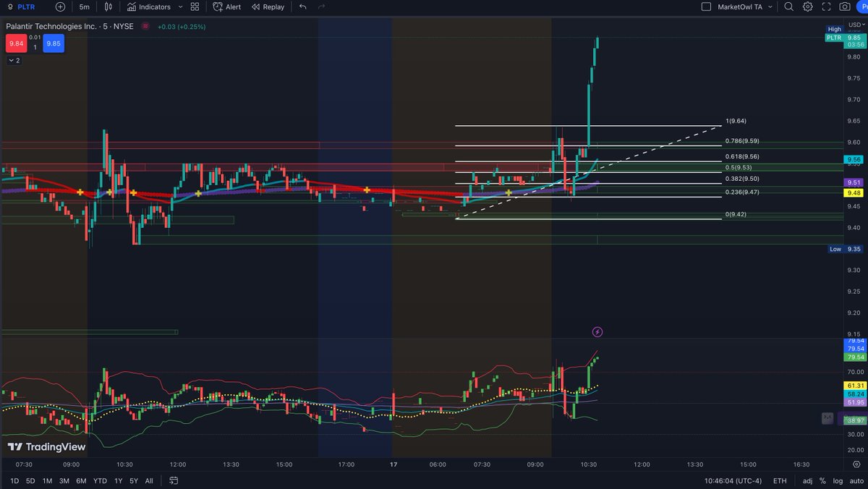This screenshot has width=868, height=489.
Task: Toggle the log scale
Action: (x=837, y=481)
